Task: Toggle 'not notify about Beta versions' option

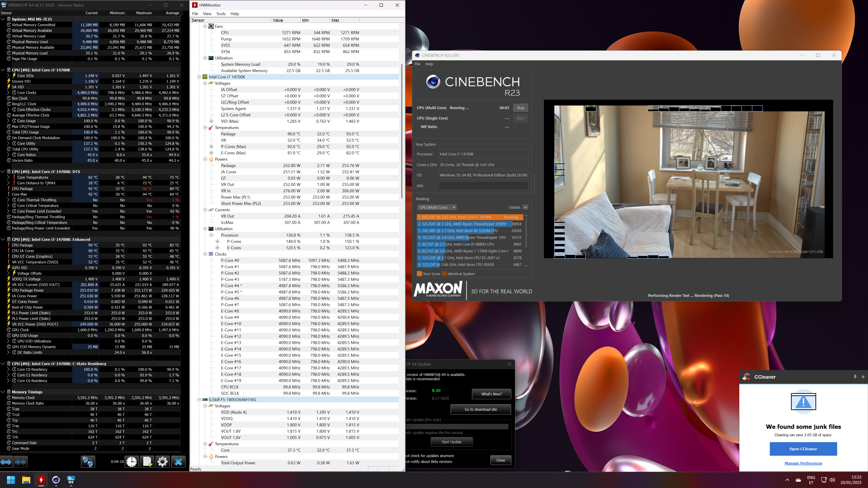Action: (x=429, y=462)
